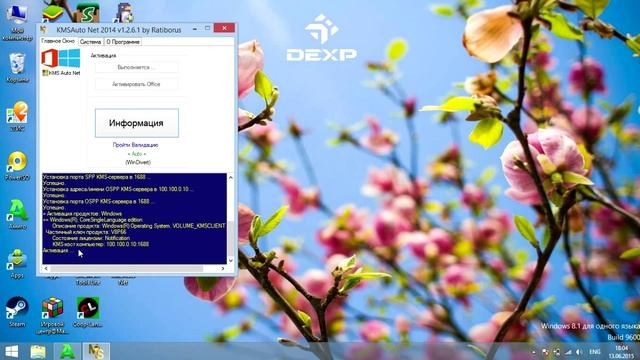Switch to the О Программе tab
640x360 pixels.
click(123, 42)
